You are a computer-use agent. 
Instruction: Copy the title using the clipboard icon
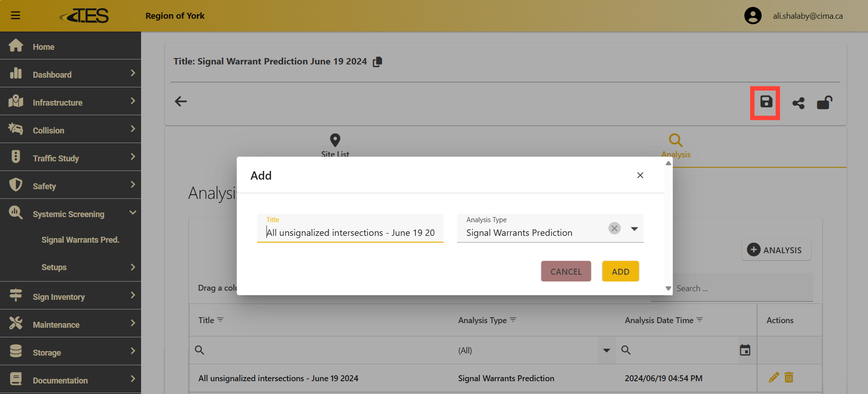pos(377,62)
